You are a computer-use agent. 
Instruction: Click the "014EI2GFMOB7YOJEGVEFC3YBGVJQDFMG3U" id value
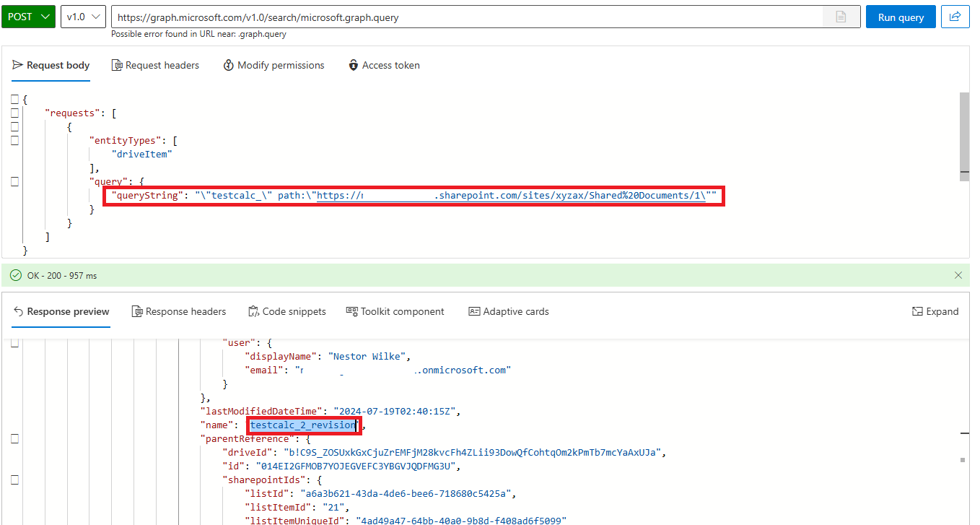pyautogui.click(x=357, y=467)
